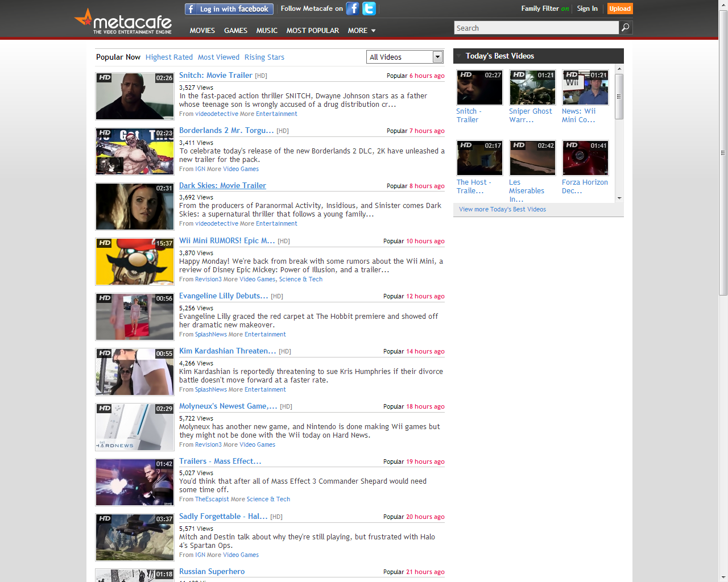Open the Borderlands 2 Mr. Torgue thumbnail
Image resolution: width=728 pixels, height=582 pixels.
pyautogui.click(x=135, y=151)
